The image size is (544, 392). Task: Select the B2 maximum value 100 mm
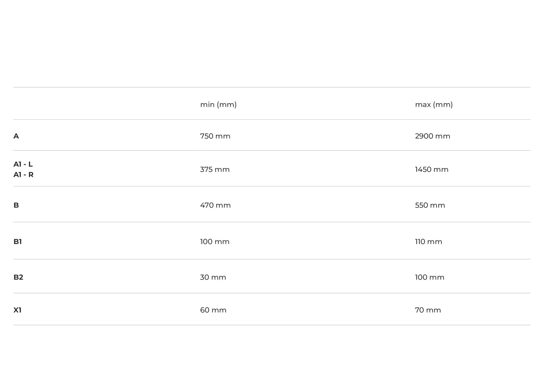[430, 277]
